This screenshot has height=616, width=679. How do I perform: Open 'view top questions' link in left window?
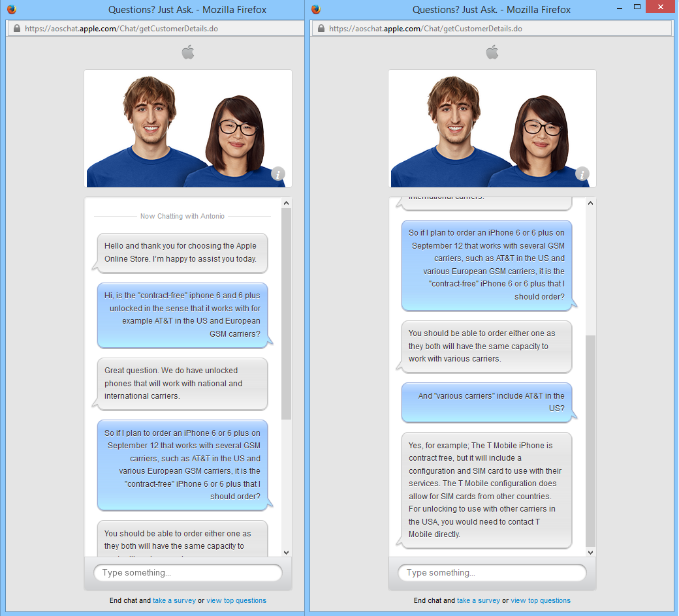(236, 600)
